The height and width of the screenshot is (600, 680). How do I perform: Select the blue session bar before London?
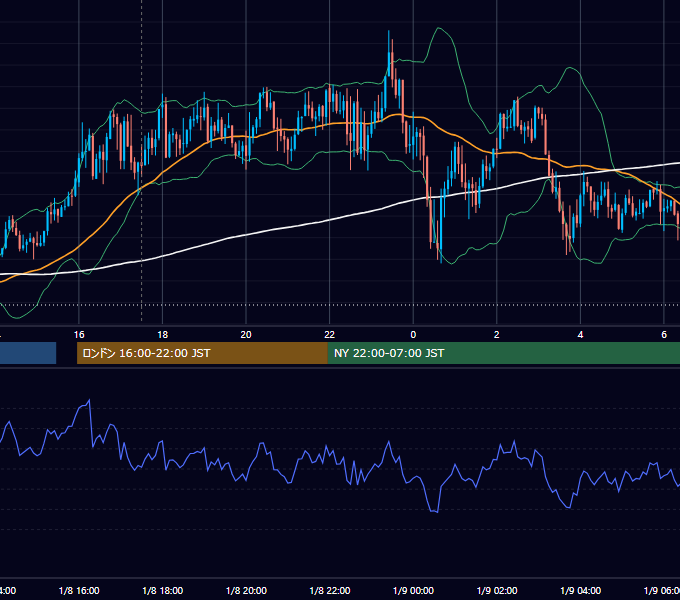[28, 353]
